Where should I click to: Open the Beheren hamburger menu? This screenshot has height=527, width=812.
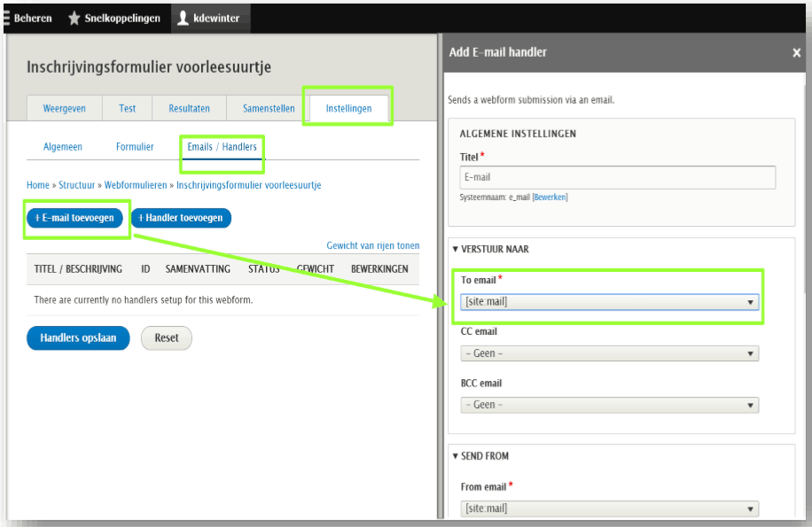(8, 18)
